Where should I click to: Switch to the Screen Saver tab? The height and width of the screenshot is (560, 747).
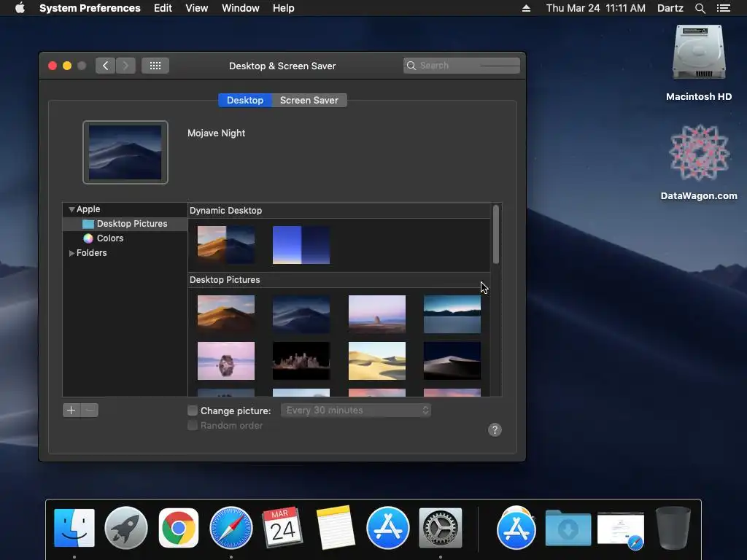tap(309, 101)
